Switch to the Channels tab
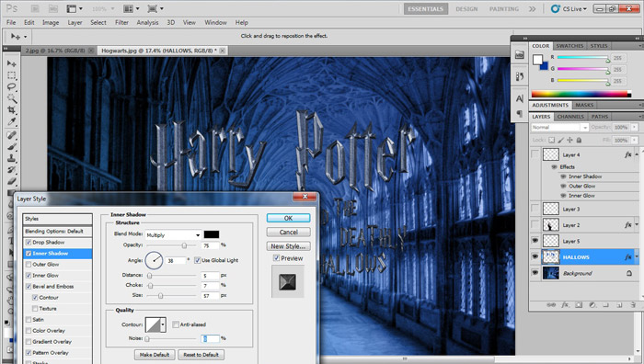 (570, 117)
